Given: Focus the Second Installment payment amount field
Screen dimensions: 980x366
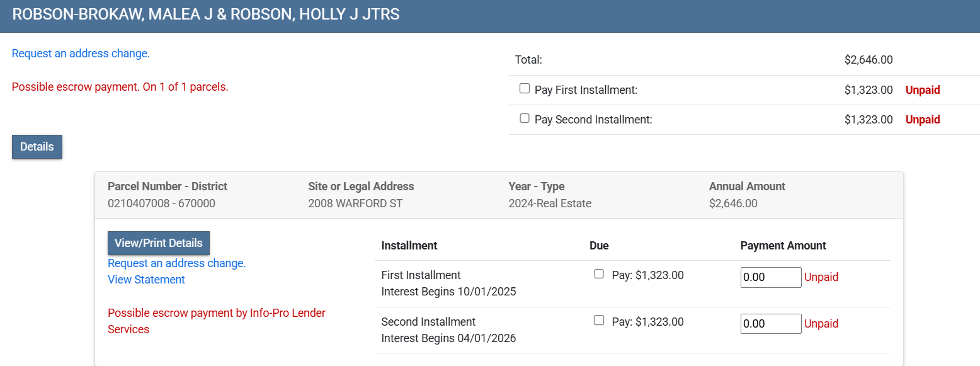Looking at the screenshot, I should pos(770,324).
